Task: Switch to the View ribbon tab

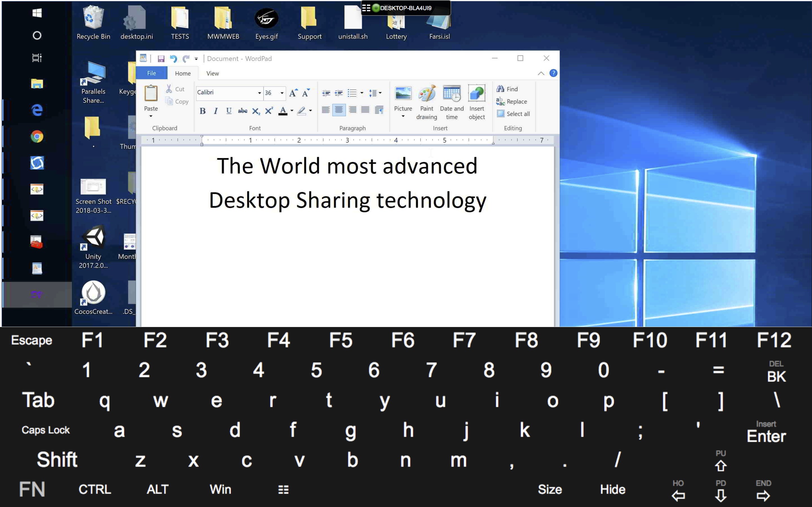Action: click(x=212, y=74)
